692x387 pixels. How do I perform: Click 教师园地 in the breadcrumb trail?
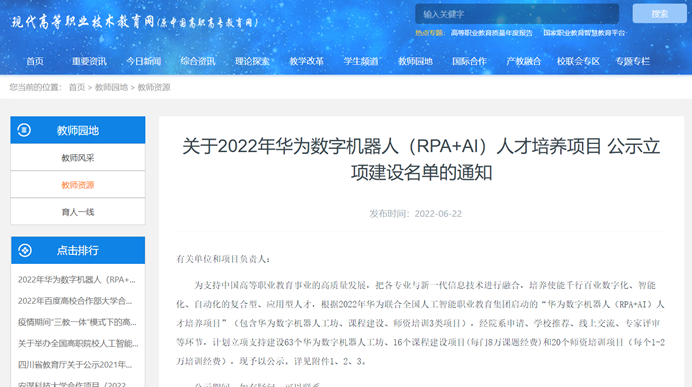[x=111, y=87]
